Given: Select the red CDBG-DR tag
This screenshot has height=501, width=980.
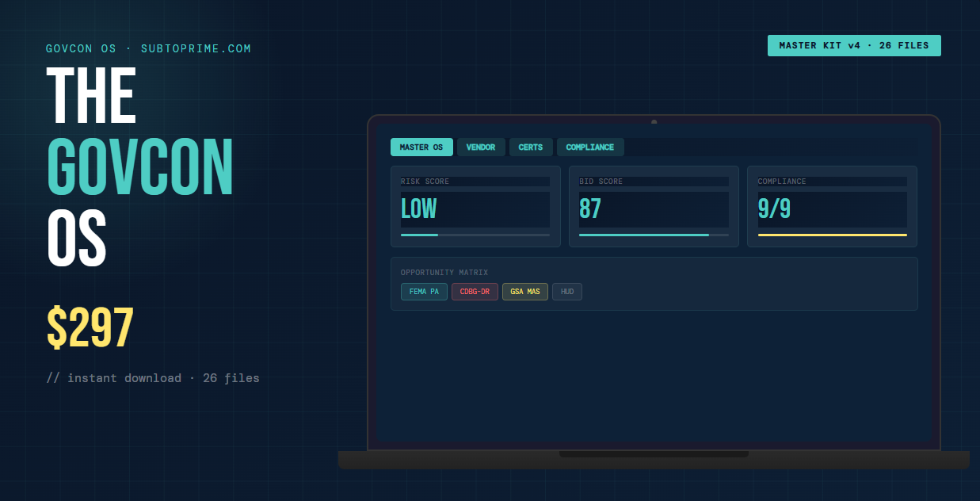Looking at the screenshot, I should coord(475,292).
